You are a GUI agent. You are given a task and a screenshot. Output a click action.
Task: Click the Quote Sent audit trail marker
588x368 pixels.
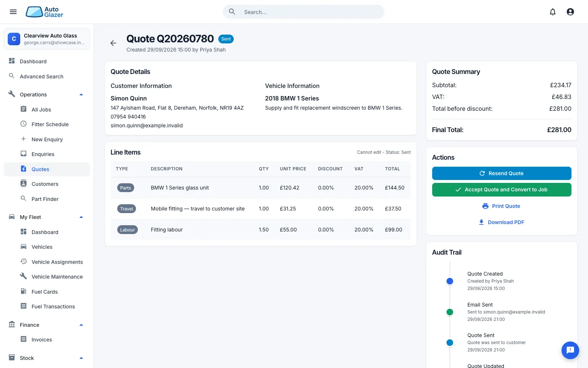(449, 343)
